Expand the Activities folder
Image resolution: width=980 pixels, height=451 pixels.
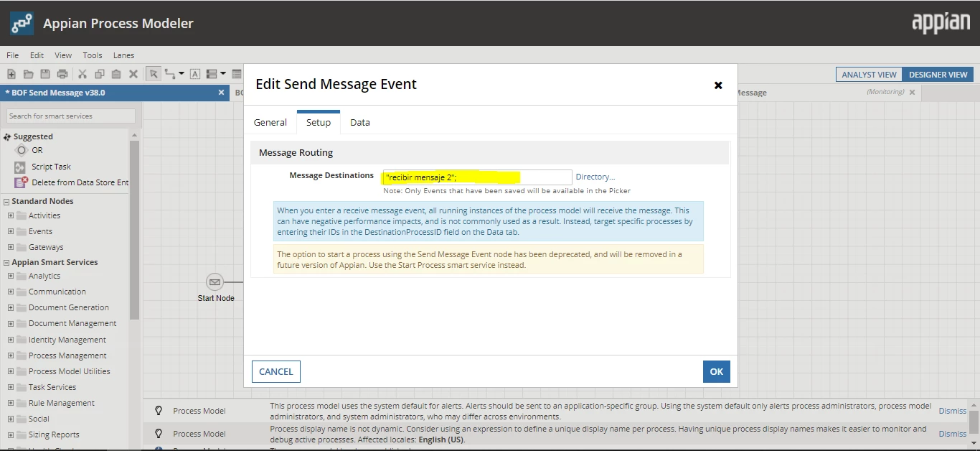pos(11,215)
